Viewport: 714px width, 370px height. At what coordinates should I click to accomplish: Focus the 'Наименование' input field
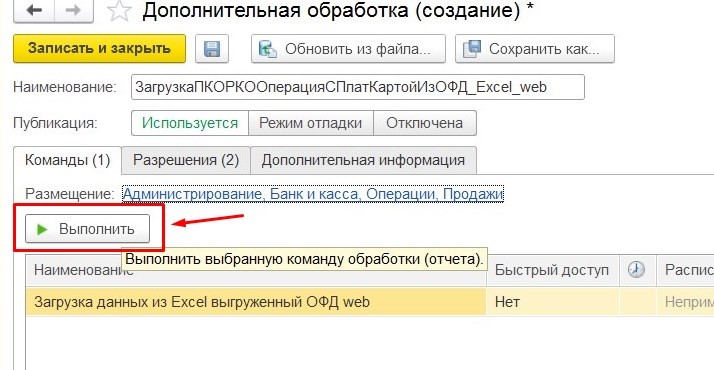(x=357, y=87)
